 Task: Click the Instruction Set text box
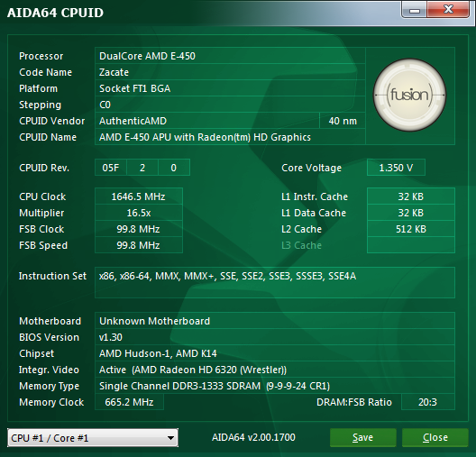click(275, 282)
